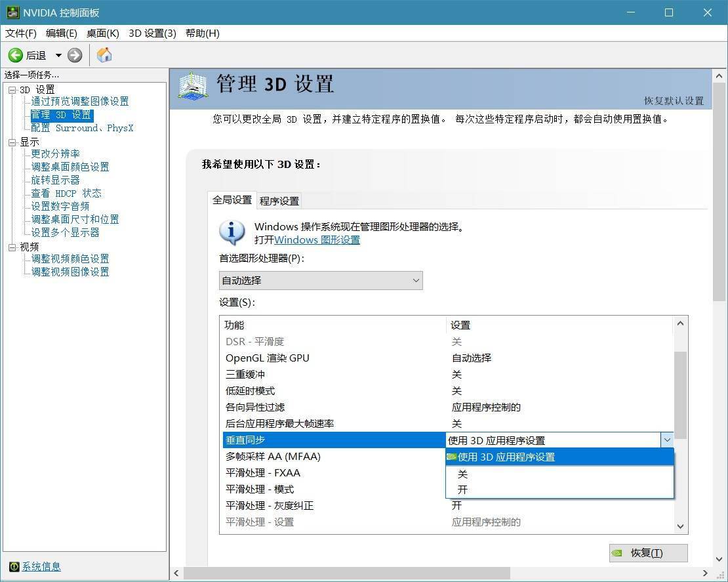Open 调整视频颜色设置 task
This screenshot has height=582, width=728.
[x=70, y=259]
